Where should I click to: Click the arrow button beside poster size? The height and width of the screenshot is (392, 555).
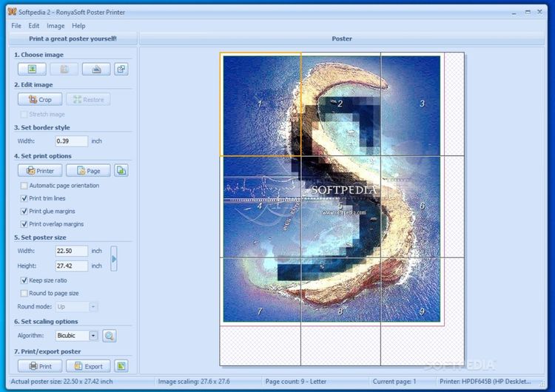(114, 259)
